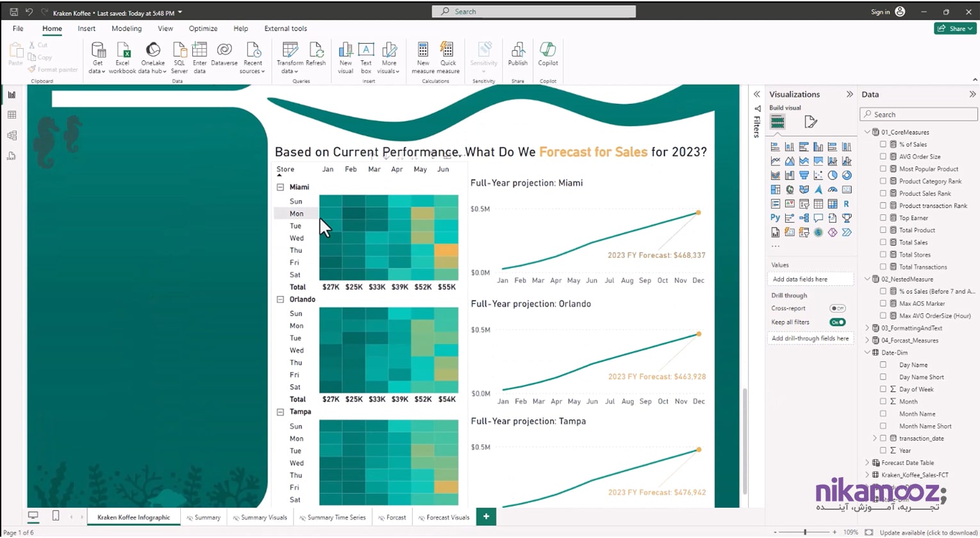Screen dimensions: 980x538
Task: Select the Python visual type
Action: (x=776, y=218)
